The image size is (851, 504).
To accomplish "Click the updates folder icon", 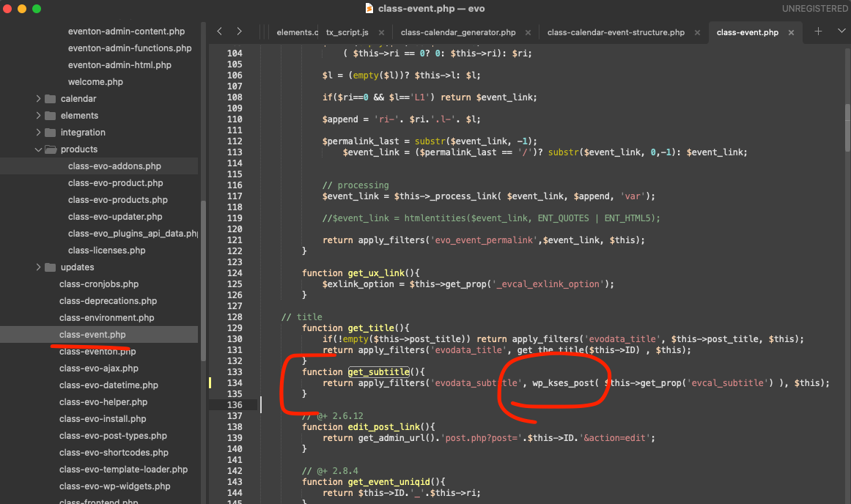I will (51, 267).
